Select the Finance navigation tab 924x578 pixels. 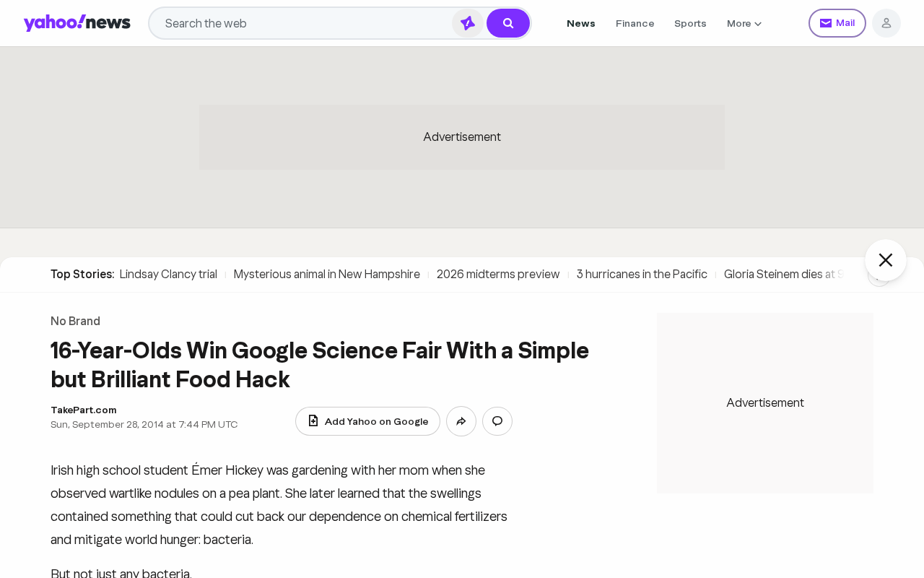pos(635,23)
